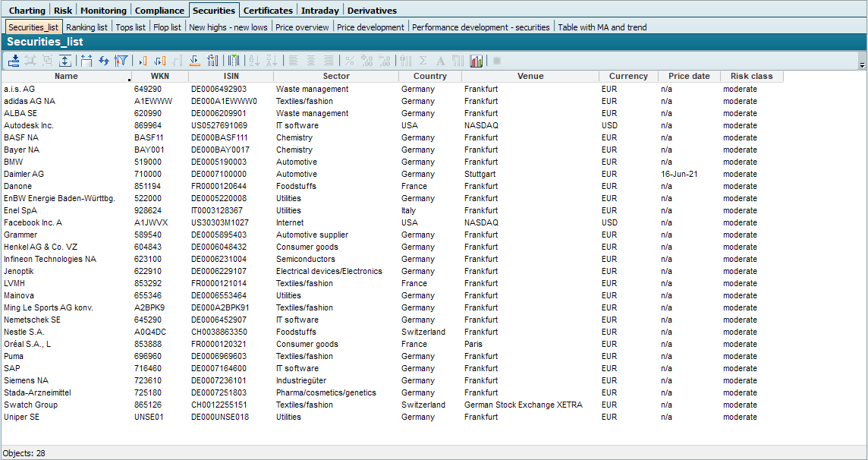Click the orange download-column icon
Viewport: 868px width, 460px height.
(194, 61)
